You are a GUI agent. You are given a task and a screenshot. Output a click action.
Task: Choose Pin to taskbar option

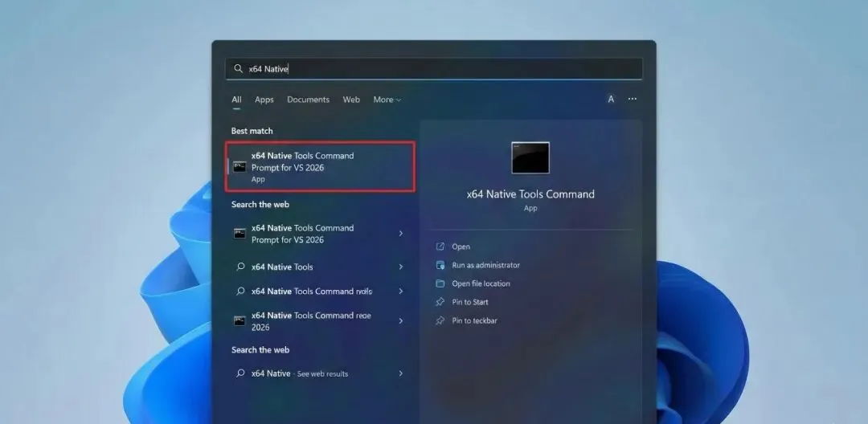click(474, 320)
